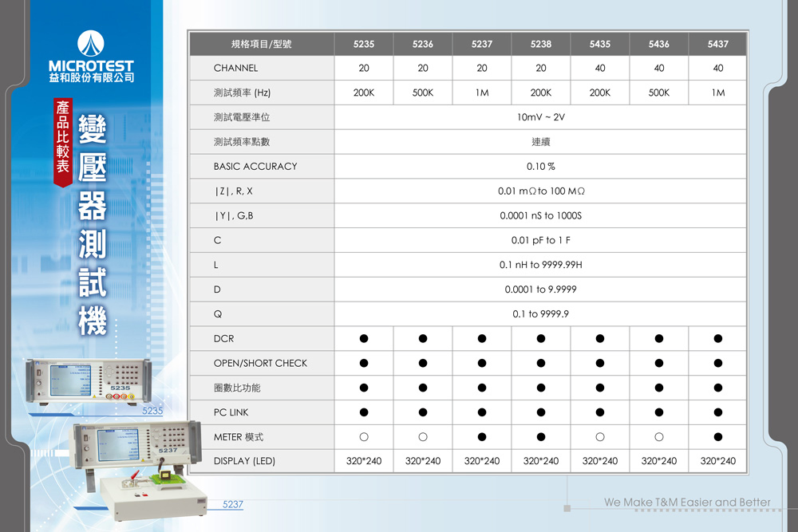Click the 320*240 display value for 5235

[x=364, y=461]
